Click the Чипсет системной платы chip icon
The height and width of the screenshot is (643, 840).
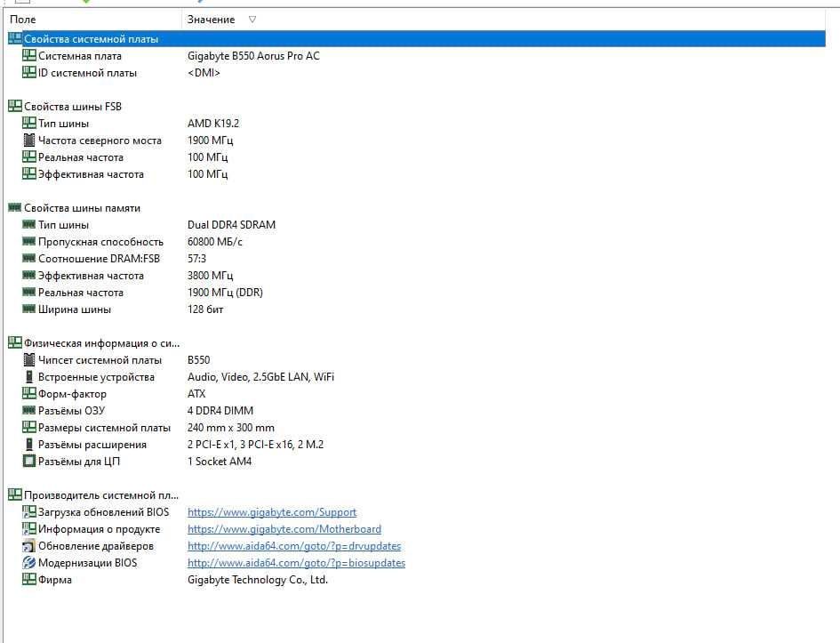pyautogui.click(x=29, y=359)
